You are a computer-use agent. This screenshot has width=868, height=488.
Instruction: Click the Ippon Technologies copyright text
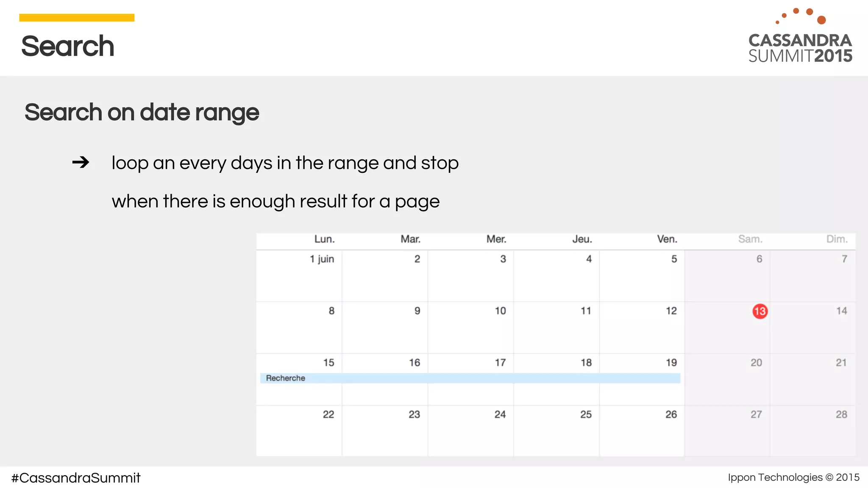[793, 477]
